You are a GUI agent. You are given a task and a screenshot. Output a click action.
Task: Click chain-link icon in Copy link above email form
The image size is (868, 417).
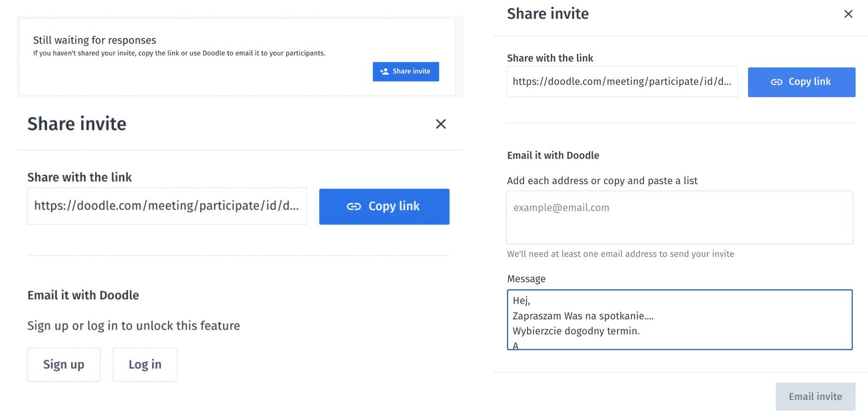click(x=776, y=82)
